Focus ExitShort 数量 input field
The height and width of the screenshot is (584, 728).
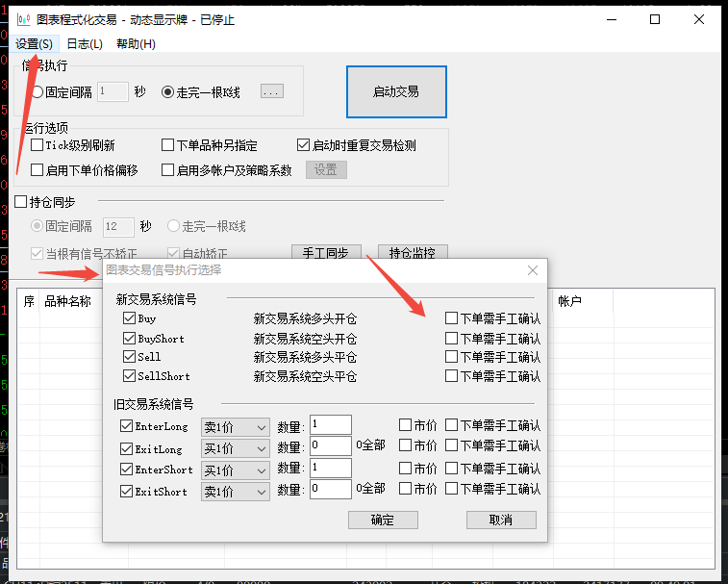pos(331,489)
